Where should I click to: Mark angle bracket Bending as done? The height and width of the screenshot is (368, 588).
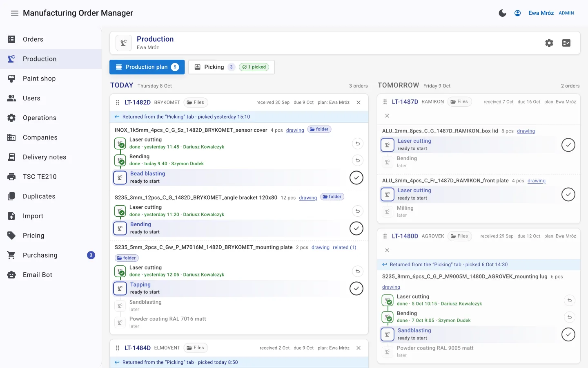pyautogui.click(x=356, y=228)
